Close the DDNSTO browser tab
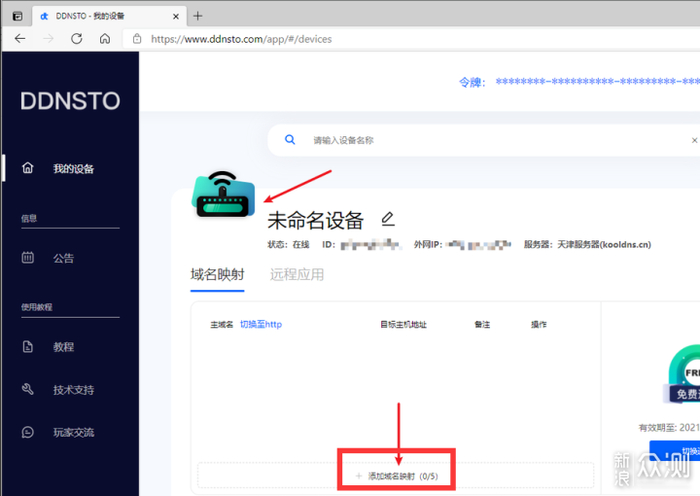 coord(176,17)
